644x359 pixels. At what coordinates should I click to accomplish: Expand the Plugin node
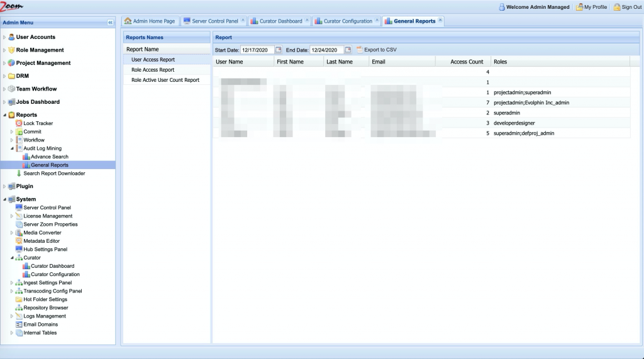tap(4, 187)
